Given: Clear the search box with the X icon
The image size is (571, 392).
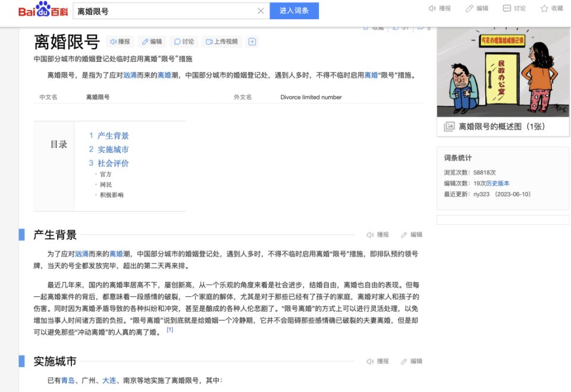Looking at the screenshot, I should coord(261,11).
